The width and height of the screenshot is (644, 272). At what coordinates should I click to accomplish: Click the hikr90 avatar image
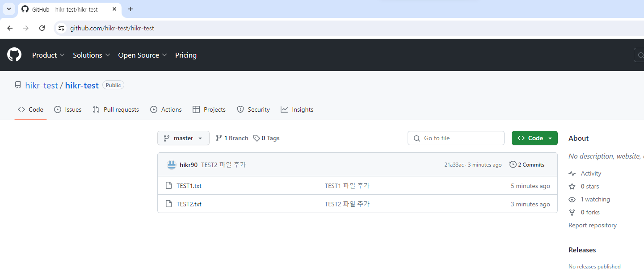click(172, 165)
